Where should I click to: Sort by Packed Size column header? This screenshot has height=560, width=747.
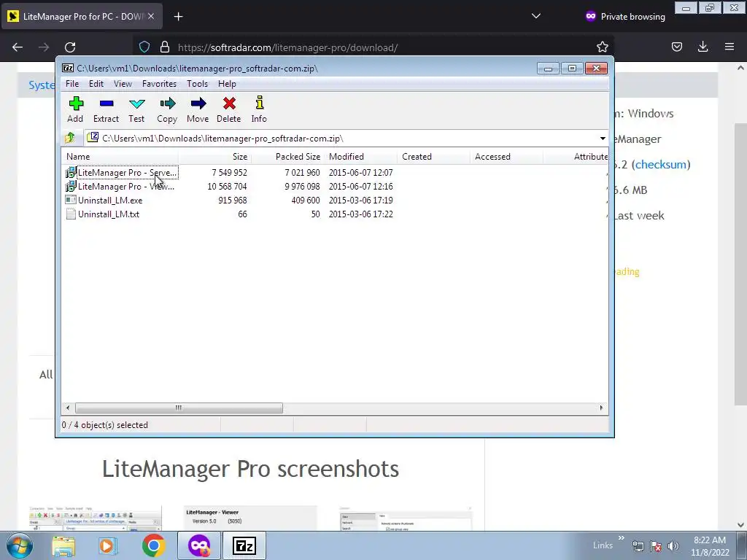(x=288, y=157)
